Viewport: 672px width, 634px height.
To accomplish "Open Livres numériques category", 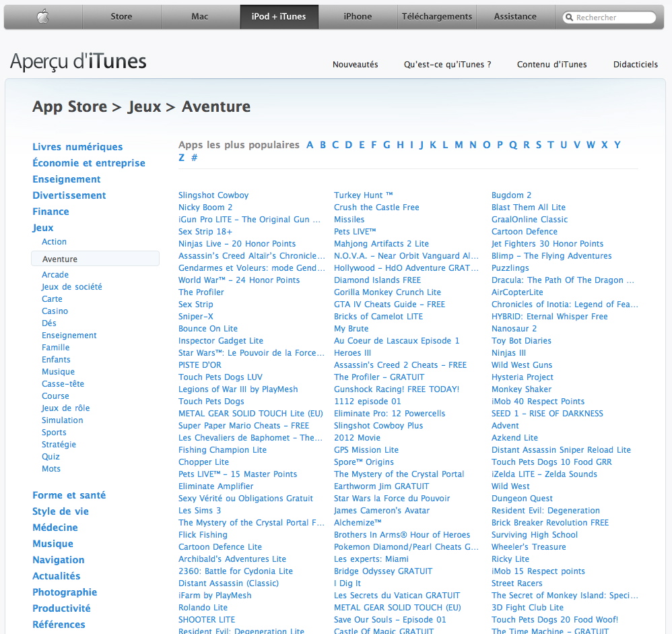I will click(77, 147).
